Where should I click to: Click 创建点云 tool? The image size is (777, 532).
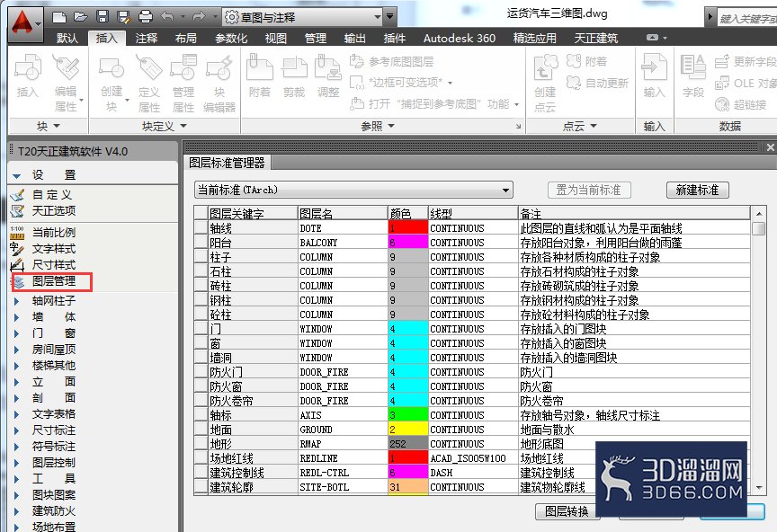tap(545, 84)
